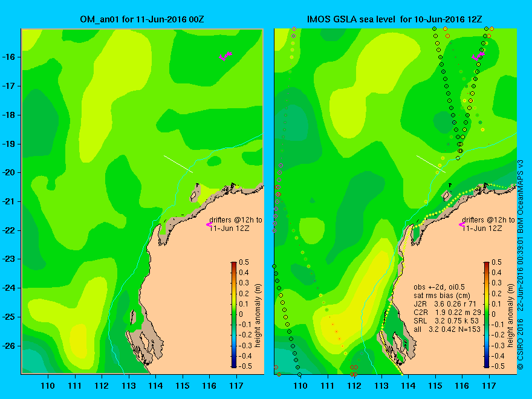Click latitude label -26 on the left axis
This screenshot has width=532, height=399.
pyautogui.click(x=10, y=346)
